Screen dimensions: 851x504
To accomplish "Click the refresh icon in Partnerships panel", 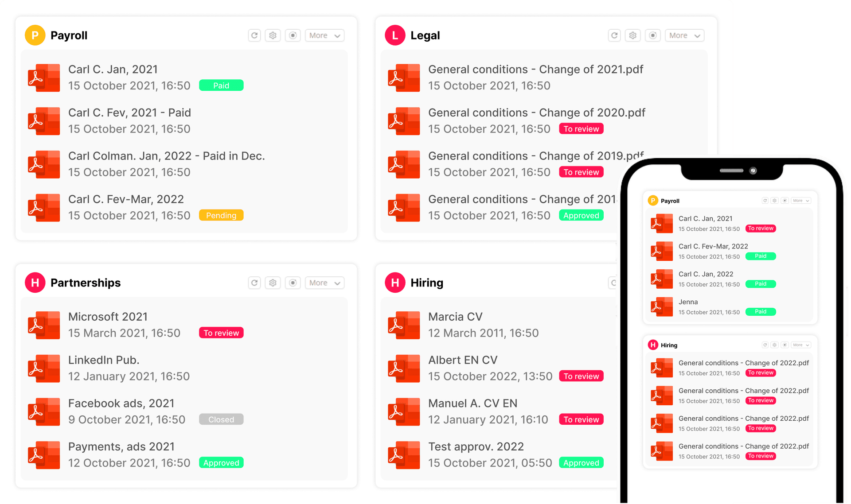I will click(x=254, y=283).
